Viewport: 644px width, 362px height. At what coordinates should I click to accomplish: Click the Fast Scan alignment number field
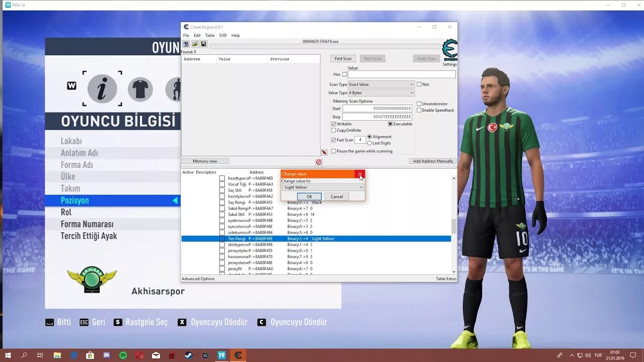click(360, 140)
